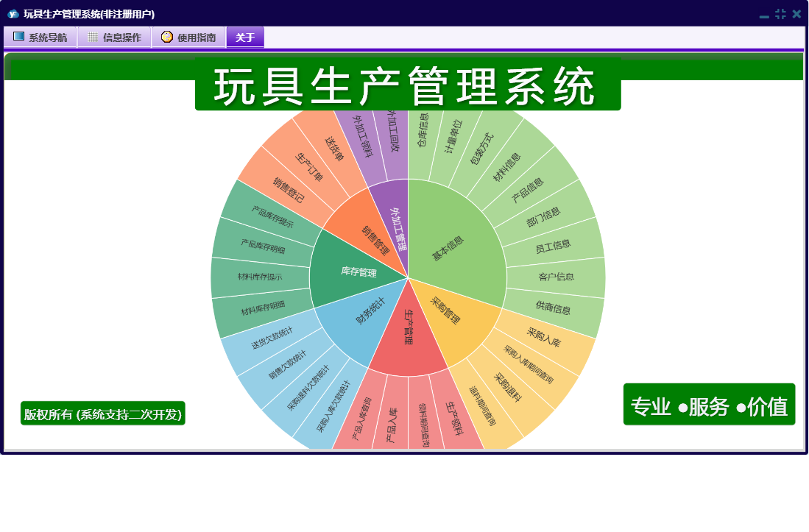Open 材料库存提示 outer segment
This screenshot has height=532, width=809.
260,277
